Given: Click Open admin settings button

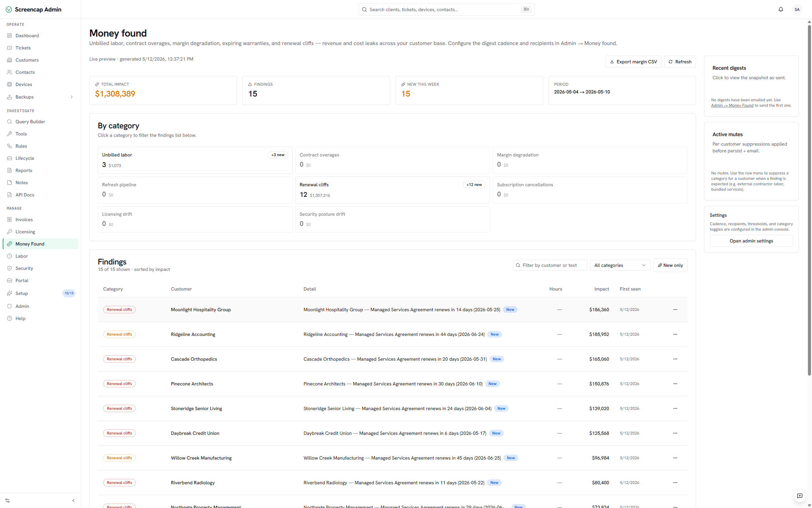Looking at the screenshot, I should [x=751, y=241].
